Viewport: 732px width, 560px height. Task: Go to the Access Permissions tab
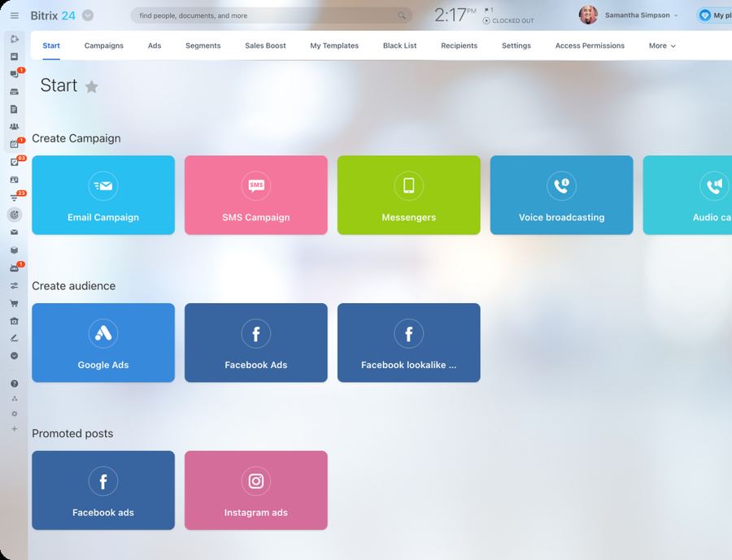click(x=590, y=46)
